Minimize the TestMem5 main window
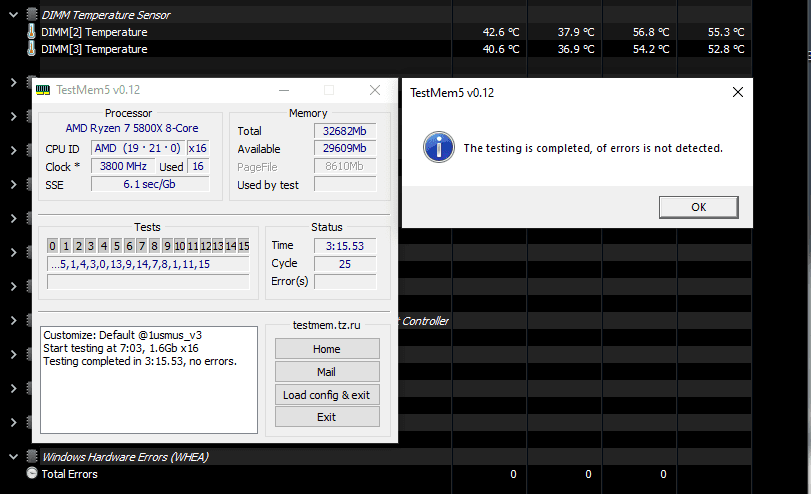Screen dimensions: 811x494 pos(283,90)
